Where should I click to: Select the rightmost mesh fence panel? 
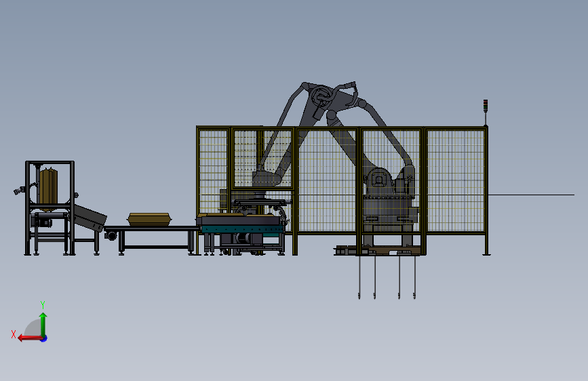coord(455,180)
